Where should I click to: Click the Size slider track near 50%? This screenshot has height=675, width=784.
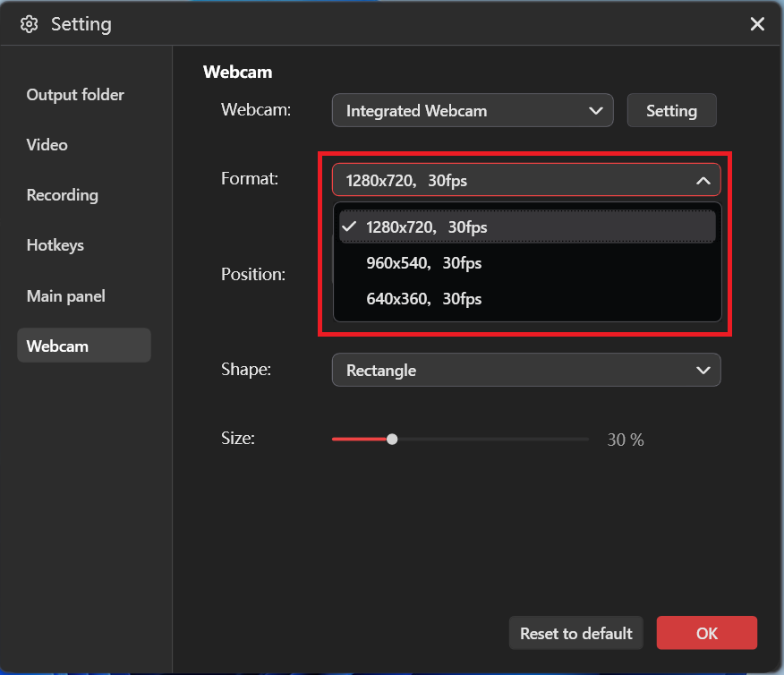pyautogui.click(x=460, y=439)
